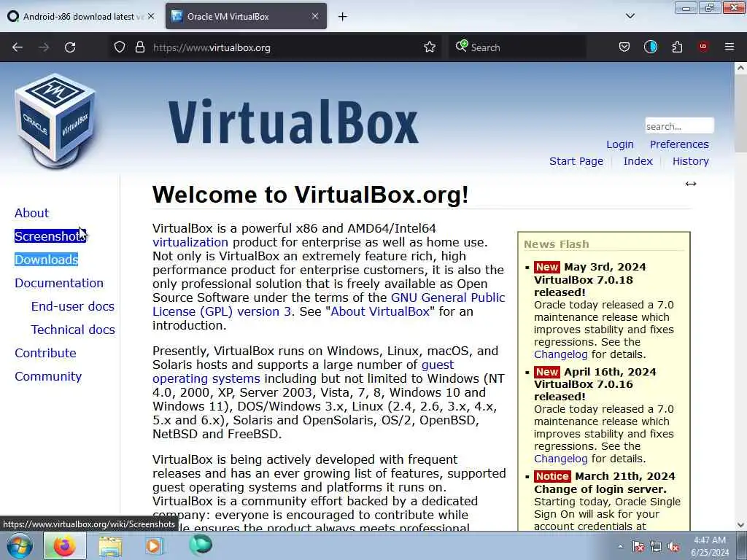Click the blue circular extension icon in toolbar
The image size is (747, 560).
click(x=651, y=47)
